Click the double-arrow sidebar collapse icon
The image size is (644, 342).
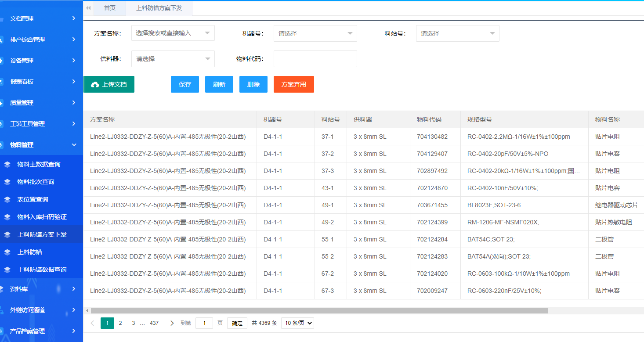click(88, 8)
